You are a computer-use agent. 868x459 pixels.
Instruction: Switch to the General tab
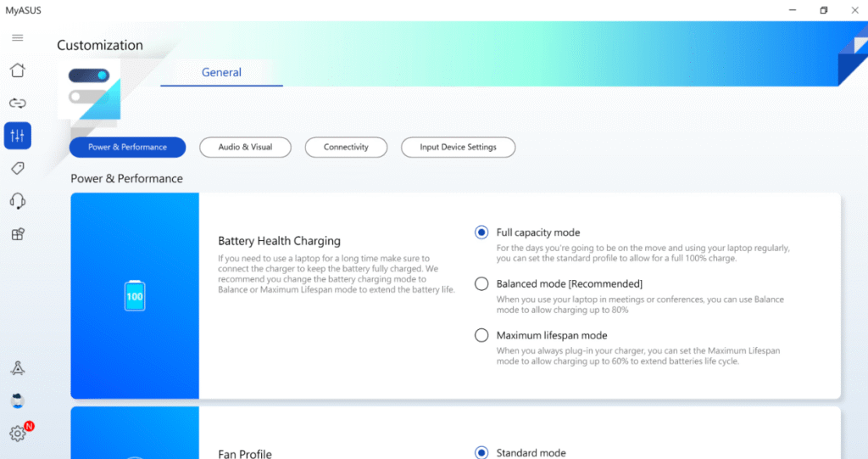221,73
